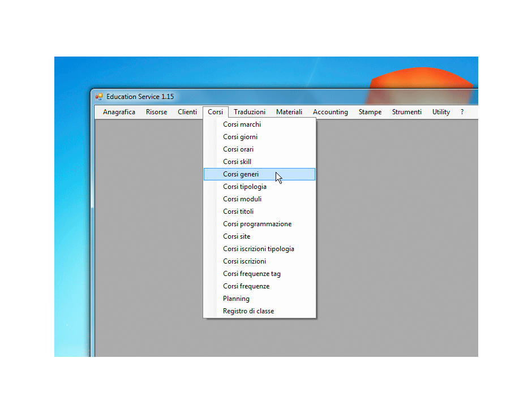Image resolution: width=532 pixels, height=414 pixels.
Task: Select Corsi programmazione
Action: click(x=260, y=224)
